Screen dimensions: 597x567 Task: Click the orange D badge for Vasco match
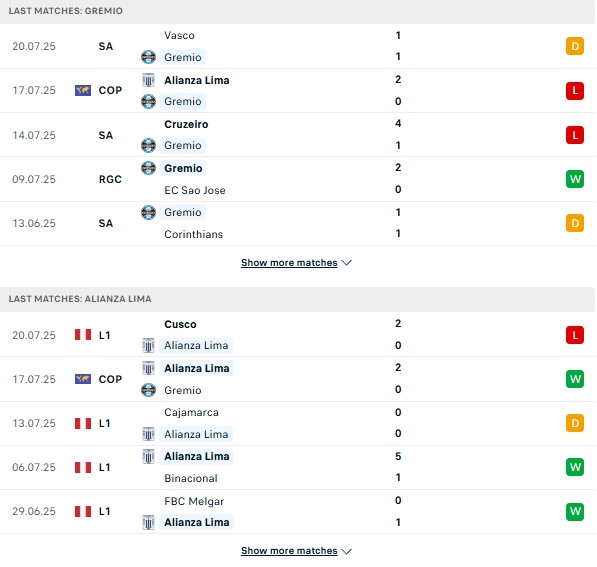pos(575,46)
